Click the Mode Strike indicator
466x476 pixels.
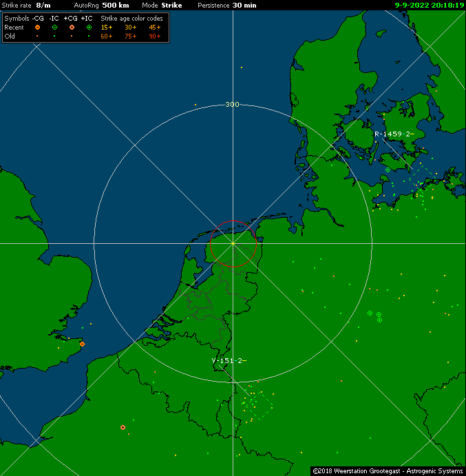pos(162,5)
